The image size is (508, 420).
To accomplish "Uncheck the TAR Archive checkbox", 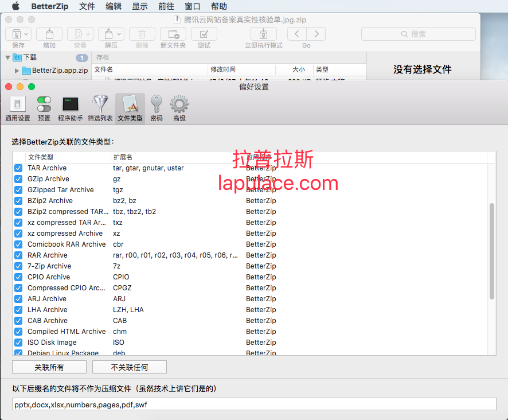I will 18,168.
